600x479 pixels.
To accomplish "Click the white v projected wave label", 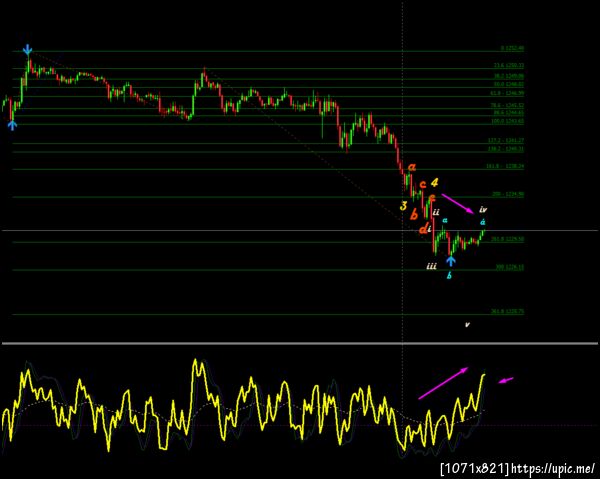I will pos(467,324).
